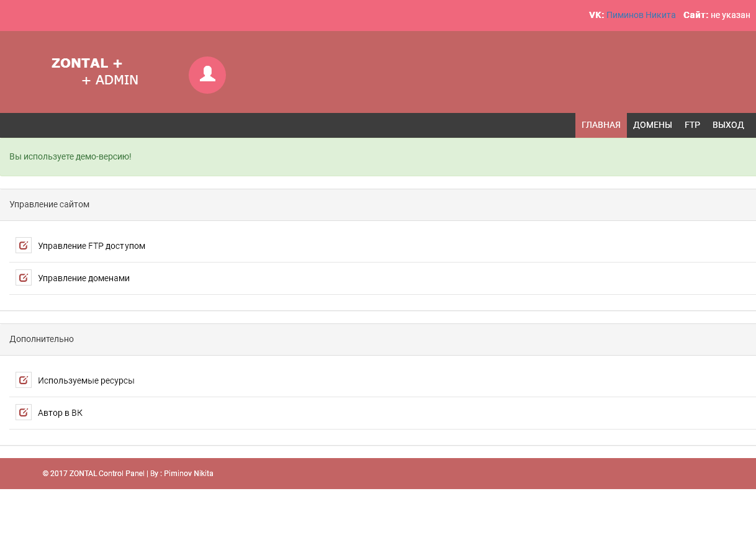Click the footer copyright text by Piminov Nikita
The height and width of the screenshot is (558, 756).
[128, 474]
